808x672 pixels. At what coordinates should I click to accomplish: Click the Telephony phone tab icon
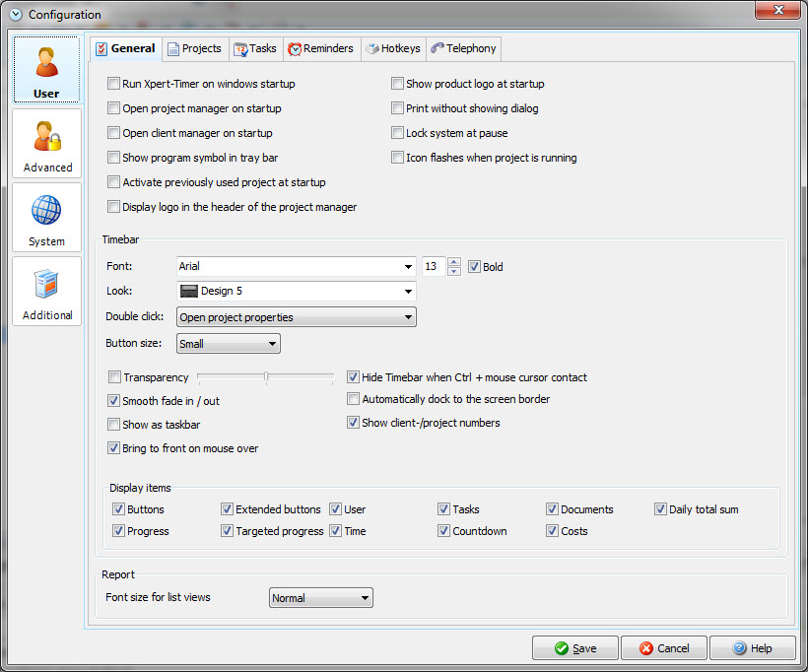pyautogui.click(x=438, y=48)
